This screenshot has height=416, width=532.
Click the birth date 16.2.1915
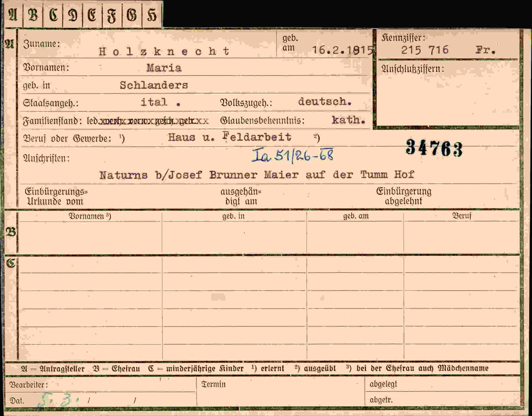(343, 50)
